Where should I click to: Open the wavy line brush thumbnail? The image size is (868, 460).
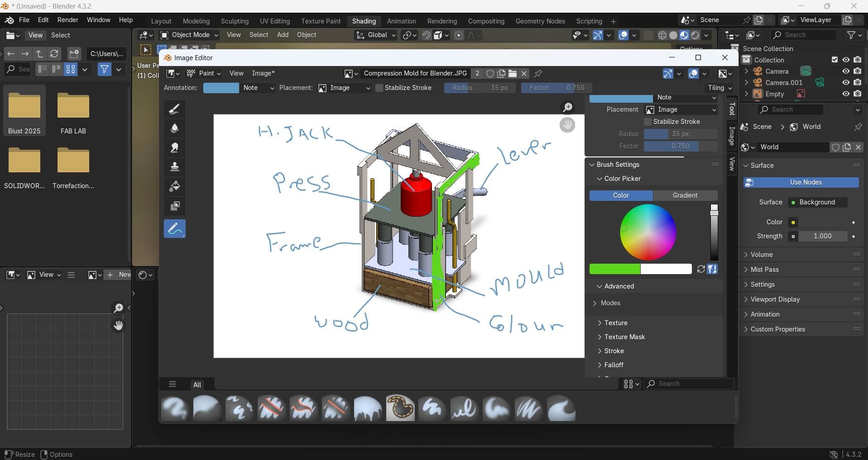[464, 408]
